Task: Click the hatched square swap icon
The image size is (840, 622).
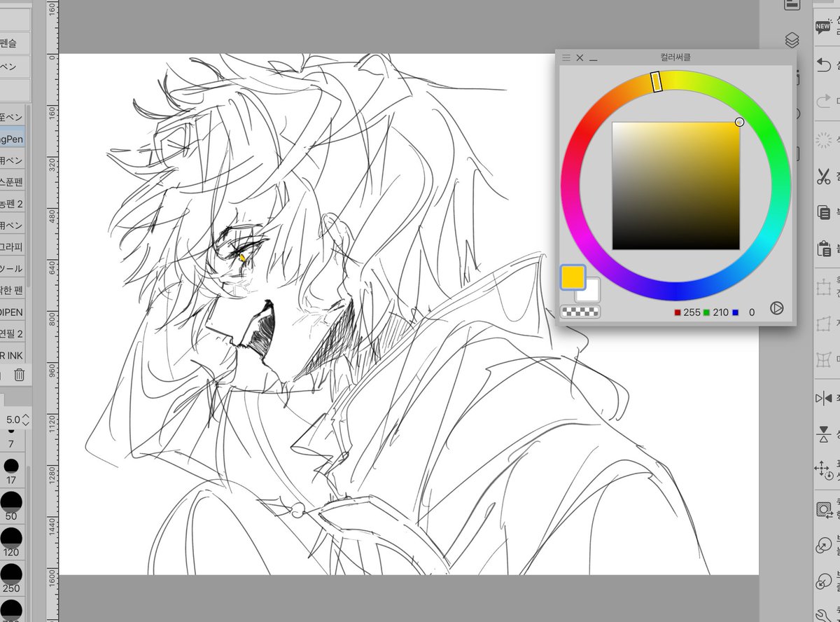Action: click(x=824, y=509)
